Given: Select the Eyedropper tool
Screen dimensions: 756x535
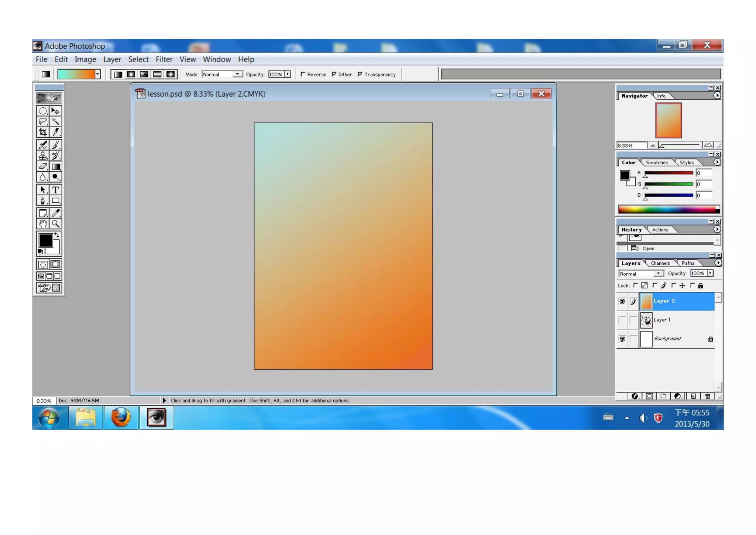Looking at the screenshot, I should [55, 213].
